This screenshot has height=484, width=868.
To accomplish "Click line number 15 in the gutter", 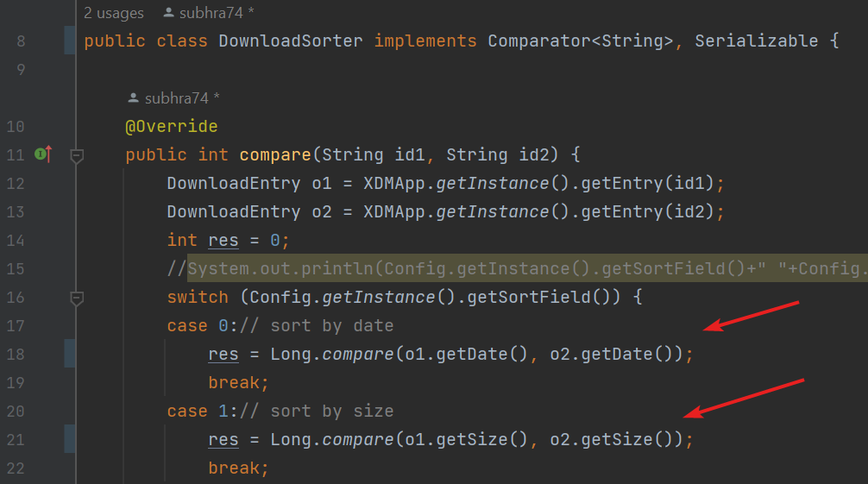I will tap(16, 269).
